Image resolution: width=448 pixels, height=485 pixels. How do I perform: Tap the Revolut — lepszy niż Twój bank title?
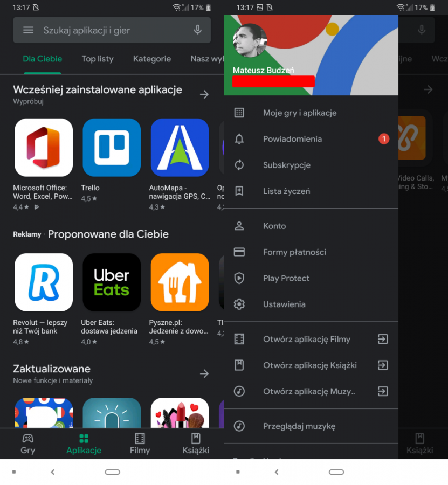pyautogui.click(x=40, y=327)
